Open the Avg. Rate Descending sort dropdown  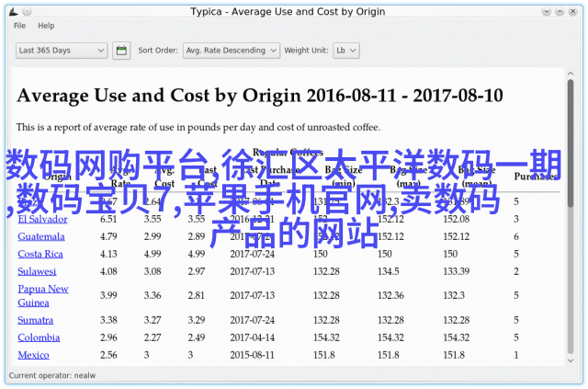pos(232,51)
